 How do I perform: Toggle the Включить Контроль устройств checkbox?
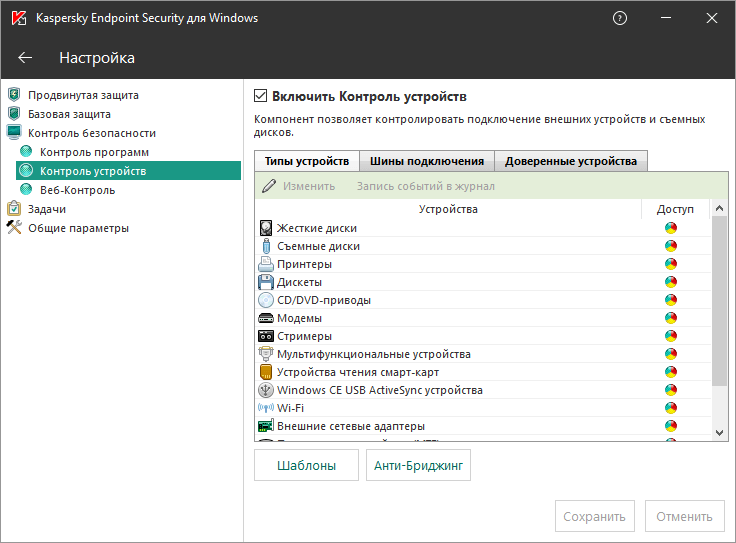pos(261,97)
